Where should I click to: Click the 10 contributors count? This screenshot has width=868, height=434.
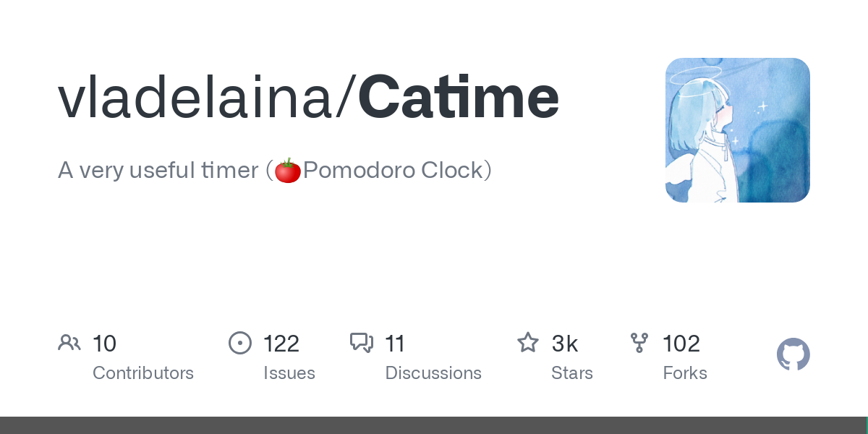pos(105,344)
